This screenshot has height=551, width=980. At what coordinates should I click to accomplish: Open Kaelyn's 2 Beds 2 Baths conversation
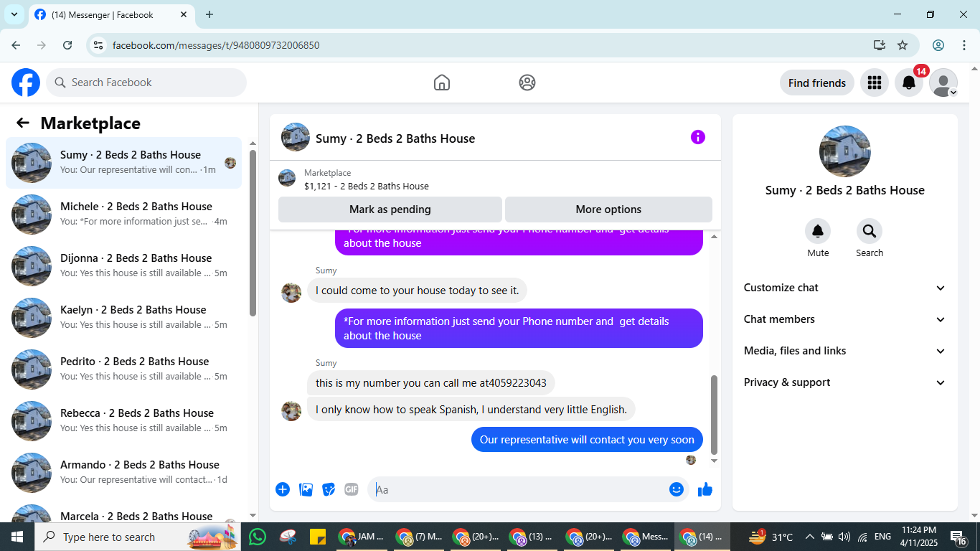(x=124, y=318)
